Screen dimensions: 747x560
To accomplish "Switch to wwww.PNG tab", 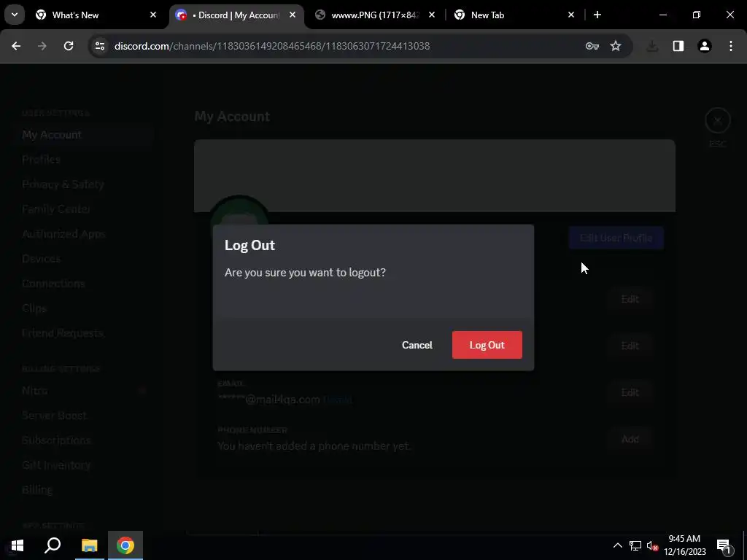I will point(375,15).
